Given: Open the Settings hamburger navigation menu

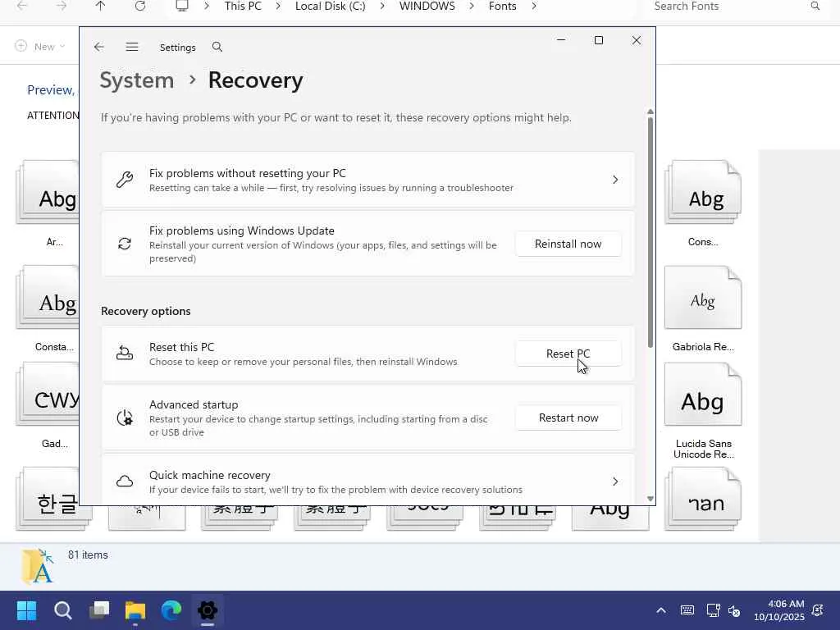Looking at the screenshot, I should (x=132, y=47).
